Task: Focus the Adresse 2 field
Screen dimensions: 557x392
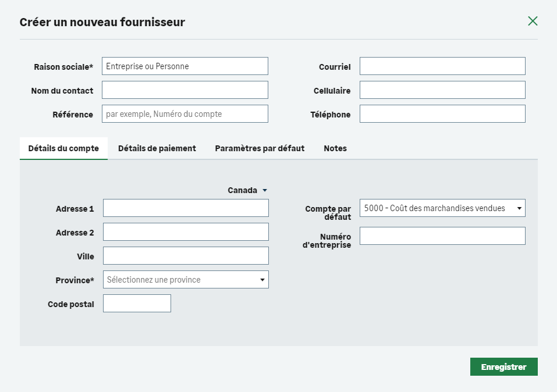Action: pos(186,232)
